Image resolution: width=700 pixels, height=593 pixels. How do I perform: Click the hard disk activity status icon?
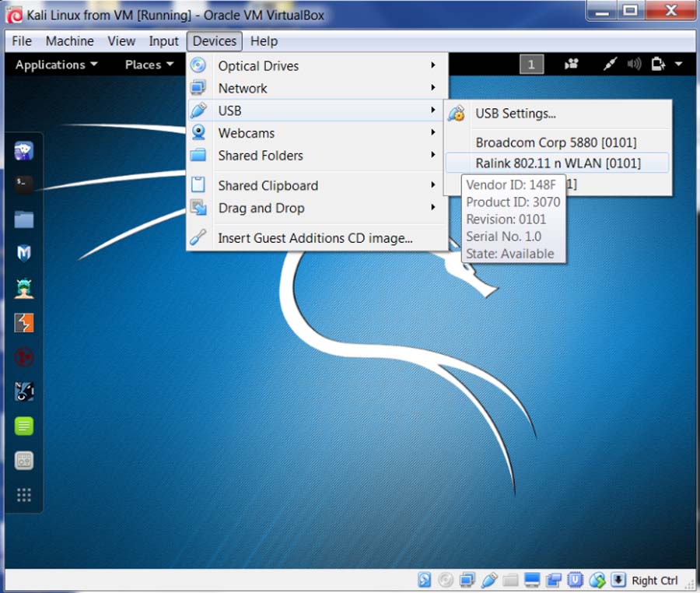[425, 580]
